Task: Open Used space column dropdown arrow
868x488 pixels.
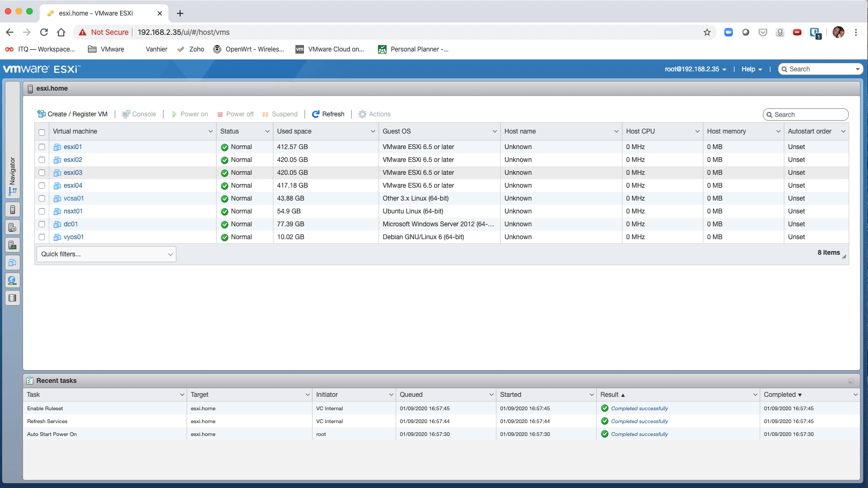Action: (x=373, y=131)
